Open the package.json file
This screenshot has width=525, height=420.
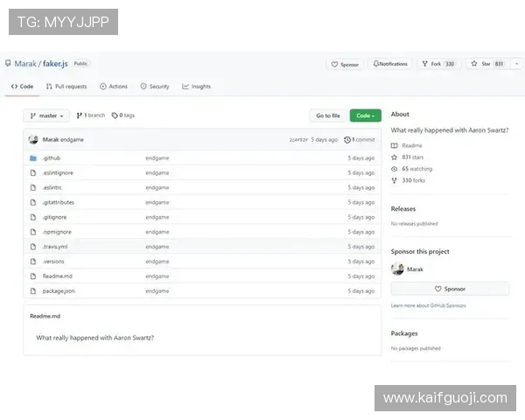point(59,290)
